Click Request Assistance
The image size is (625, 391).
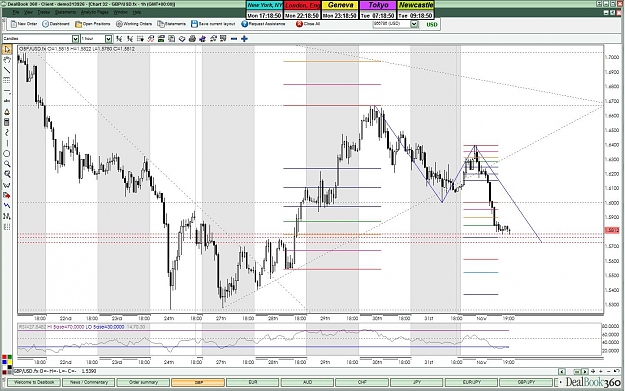pyautogui.click(x=263, y=24)
